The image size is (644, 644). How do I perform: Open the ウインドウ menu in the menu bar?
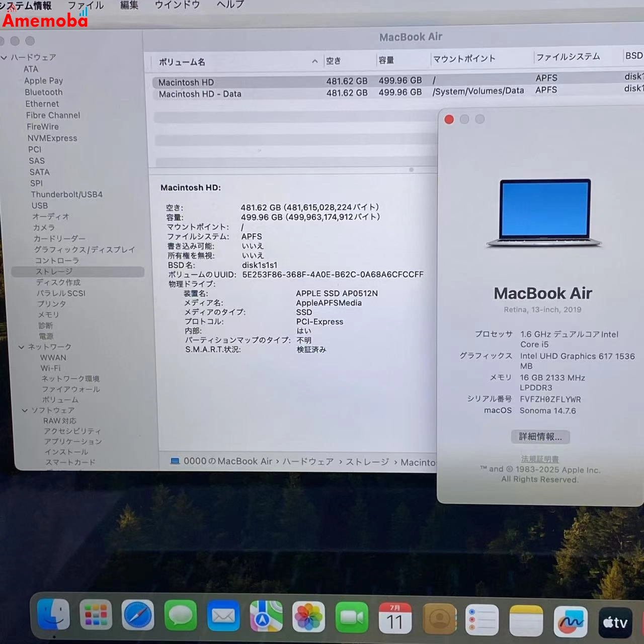click(177, 6)
